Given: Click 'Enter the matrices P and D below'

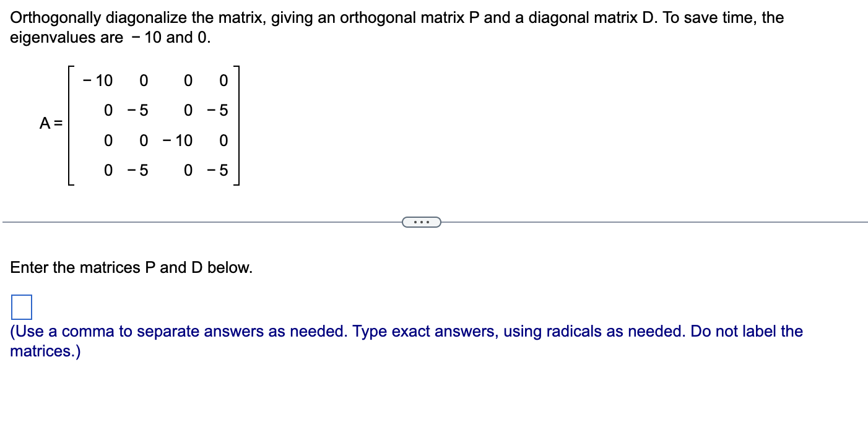Looking at the screenshot, I should (131, 267).
